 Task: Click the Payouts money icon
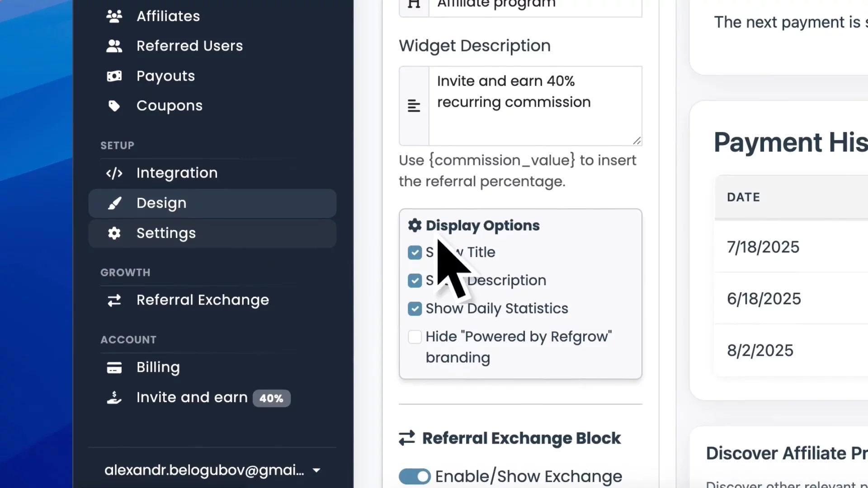(114, 76)
